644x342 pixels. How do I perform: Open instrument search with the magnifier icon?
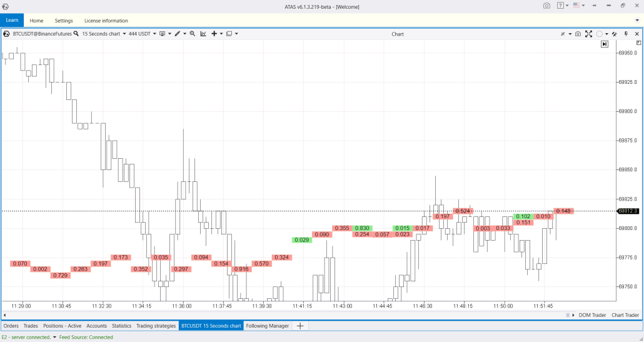(x=76, y=34)
